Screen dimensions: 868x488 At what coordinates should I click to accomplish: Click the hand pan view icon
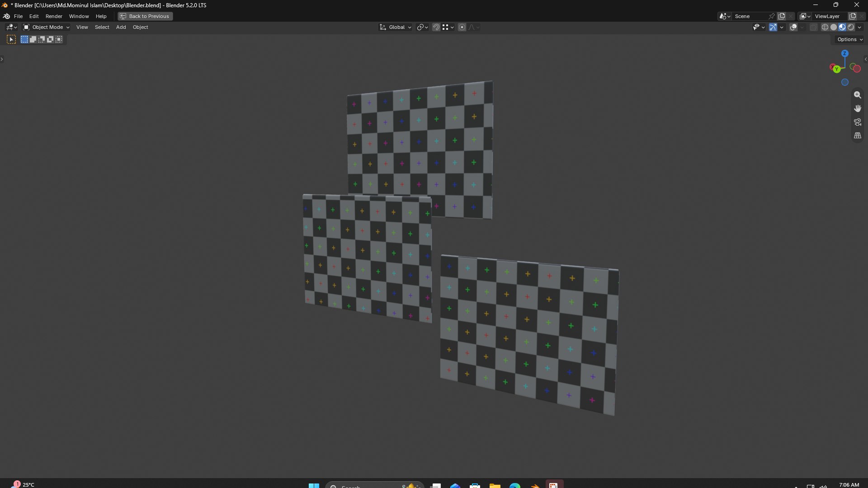[857, 108]
